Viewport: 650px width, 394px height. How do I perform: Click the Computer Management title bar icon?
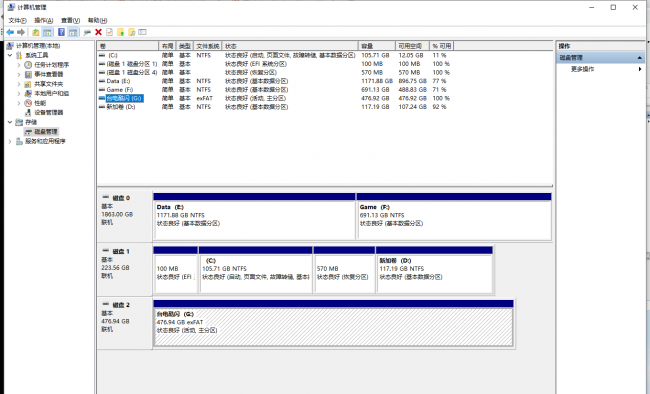point(11,7)
